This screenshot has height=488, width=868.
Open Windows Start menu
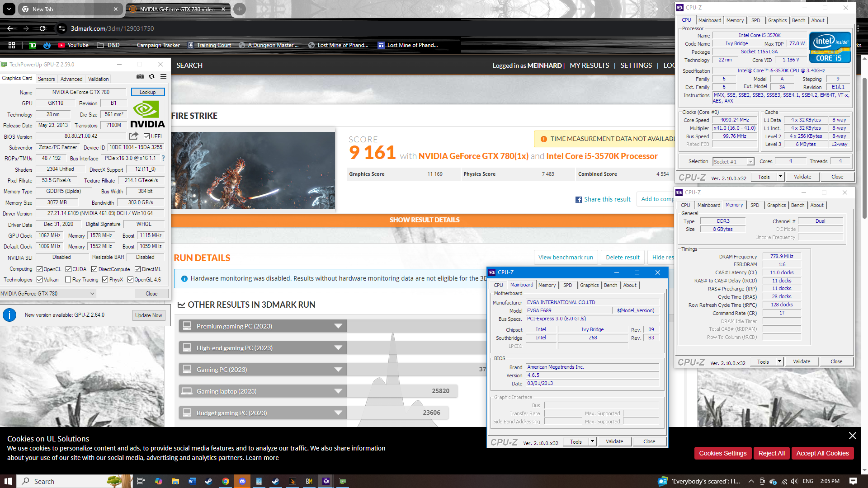[x=8, y=481]
